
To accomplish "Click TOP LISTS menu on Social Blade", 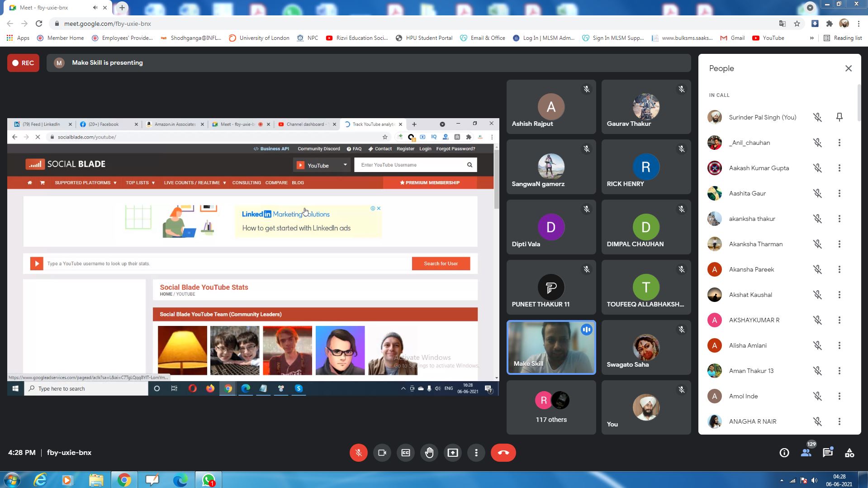I will (x=140, y=183).
